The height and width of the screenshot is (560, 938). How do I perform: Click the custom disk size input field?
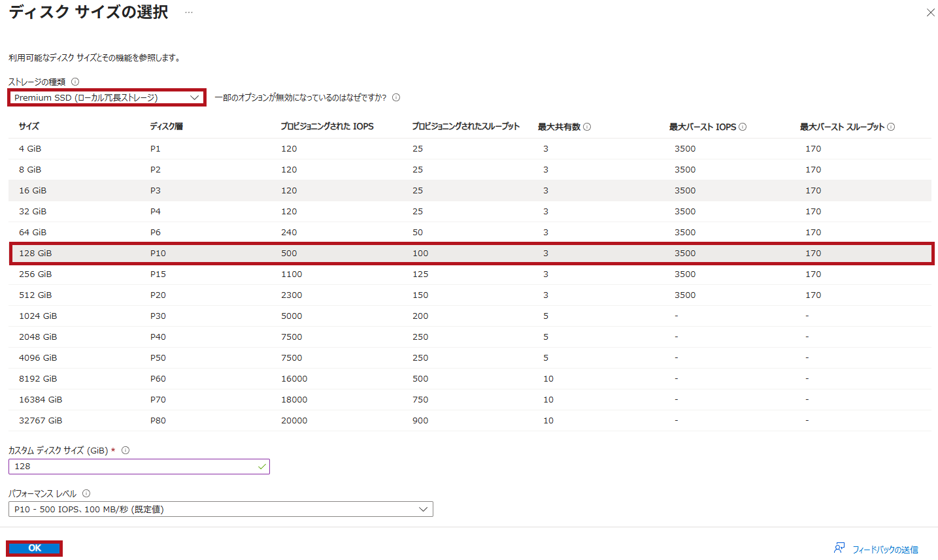coord(139,466)
